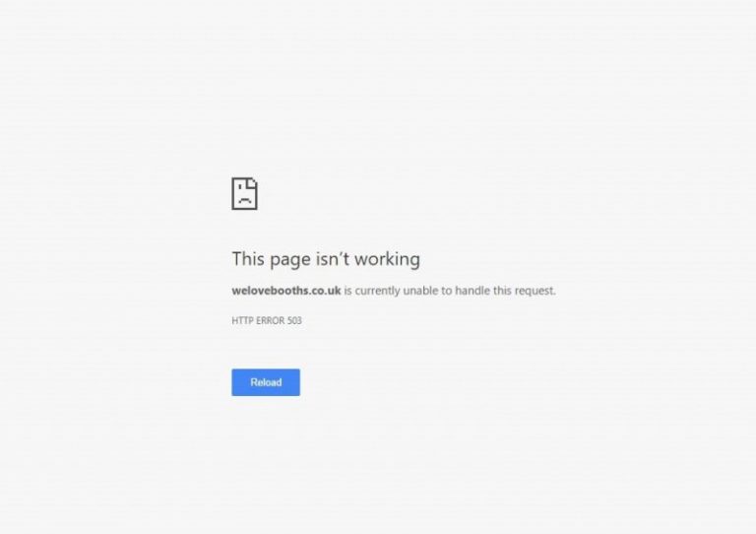This screenshot has height=534, width=756.
Task: Click the ".co.uk" suffix of the domain
Action: pyautogui.click(x=325, y=291)
